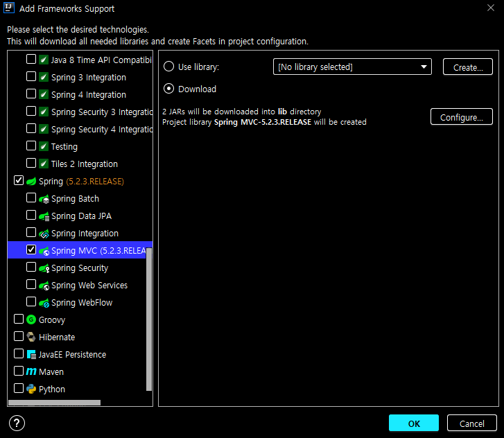Click the Spring MVC icon
The image size is (504, 438).
pos(44,251)
